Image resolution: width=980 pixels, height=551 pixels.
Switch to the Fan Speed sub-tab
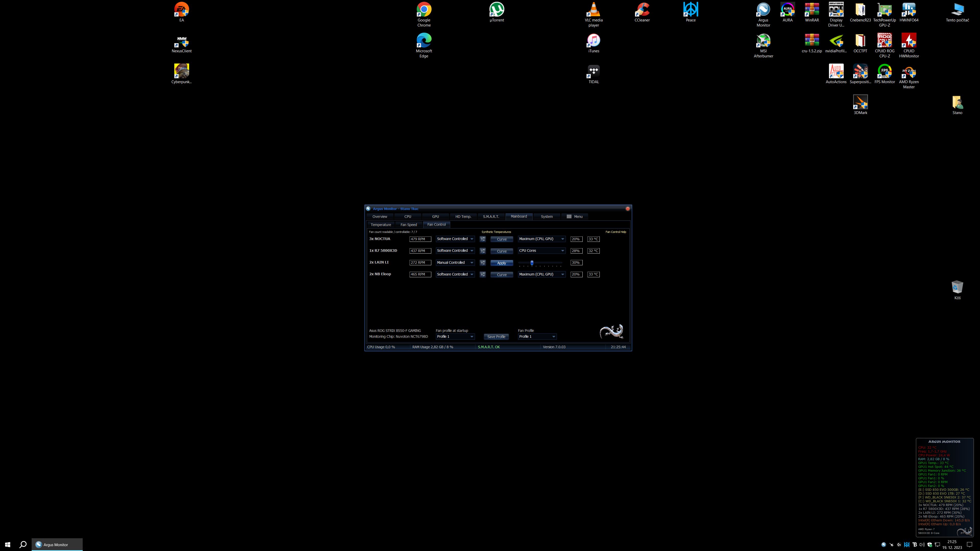click(x=409, y=225)
